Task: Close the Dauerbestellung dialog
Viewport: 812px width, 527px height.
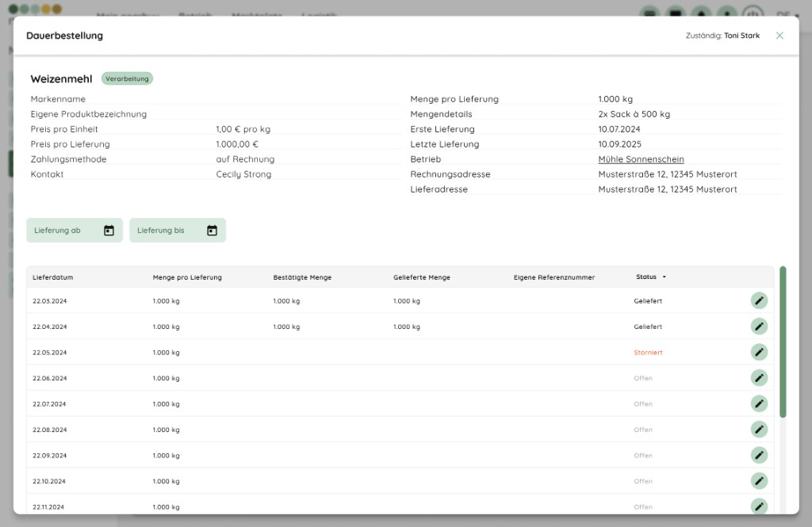Action: coord(779,36)
